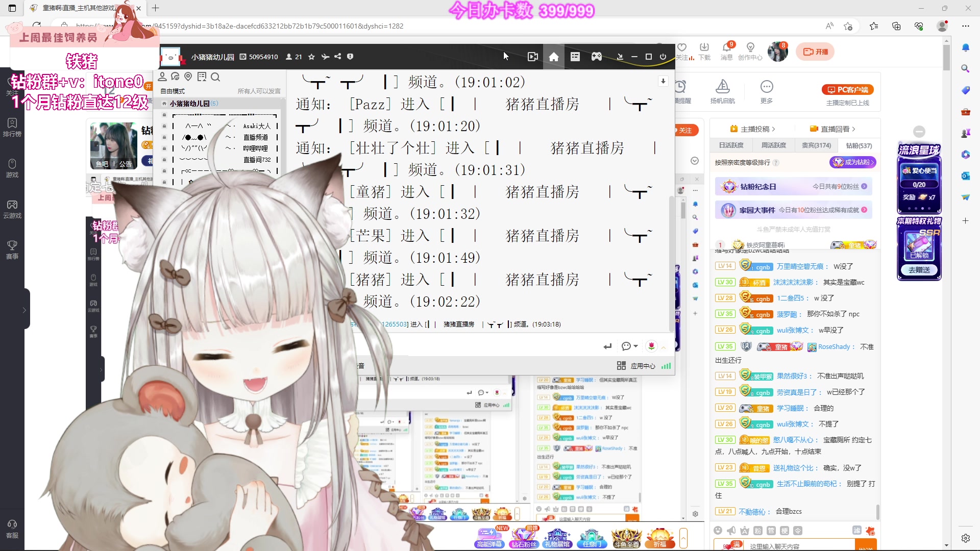This screenshot has height=551, width=980.
Task: Favorite the 小猪猪幼儿园 room via star icon
Action: click(312, 57)
